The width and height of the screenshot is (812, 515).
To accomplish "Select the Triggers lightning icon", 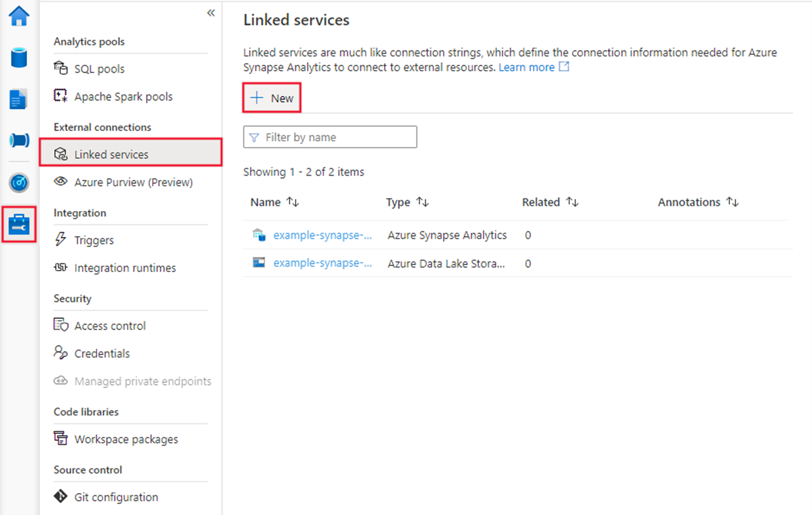I will tap(60, 240).
